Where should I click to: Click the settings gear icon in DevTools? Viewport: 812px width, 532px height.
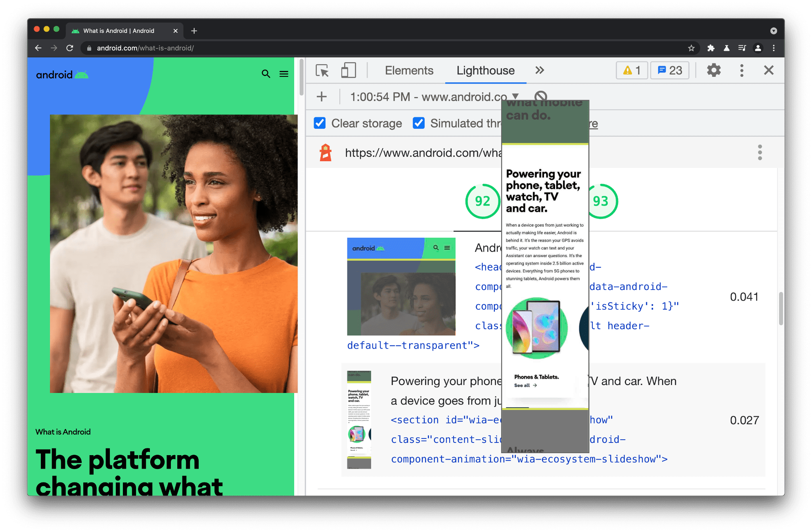click(x=713, y=71)
